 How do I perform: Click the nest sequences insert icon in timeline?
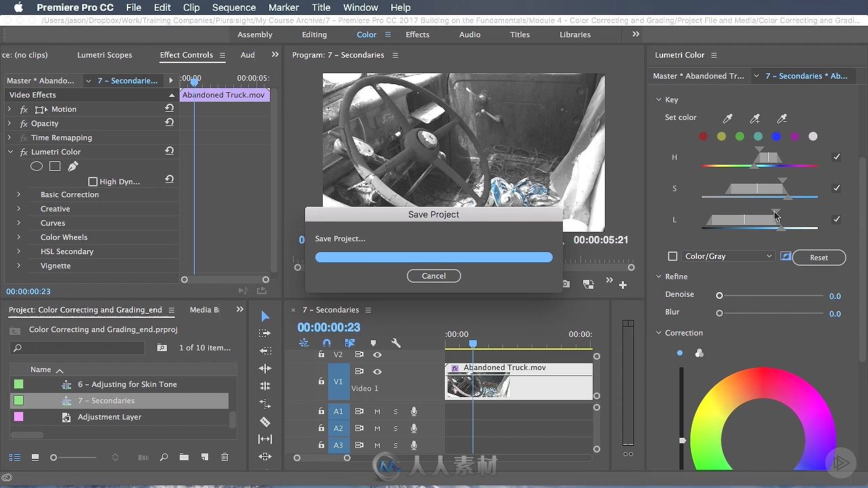(304, 343)
